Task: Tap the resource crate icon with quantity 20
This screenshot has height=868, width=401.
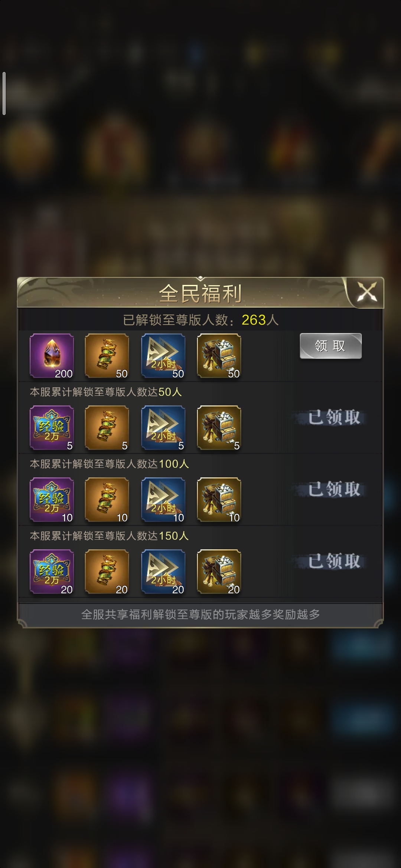Action: click(219, 572)
